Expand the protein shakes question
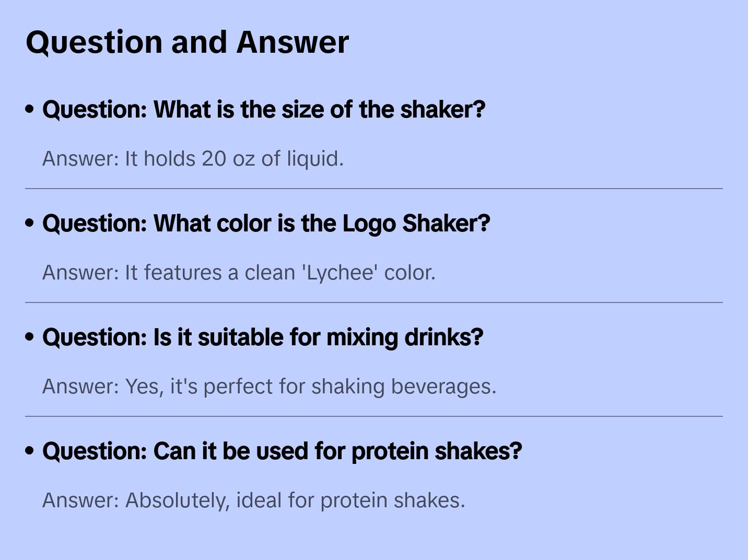 (x=282, y=451)
